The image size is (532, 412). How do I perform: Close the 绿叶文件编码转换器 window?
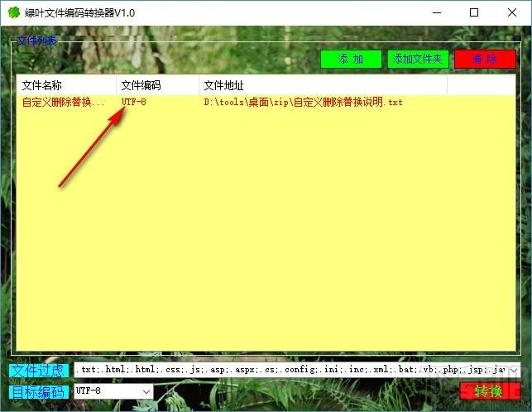point(512,12)
